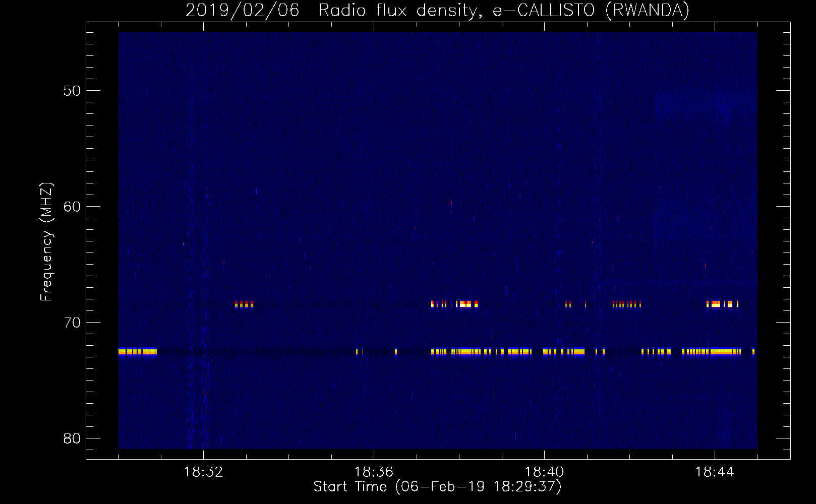Click the plot title text with date 2019/02/06
Viewport: 816px width, 504px height.
click(x=437, y=10)
